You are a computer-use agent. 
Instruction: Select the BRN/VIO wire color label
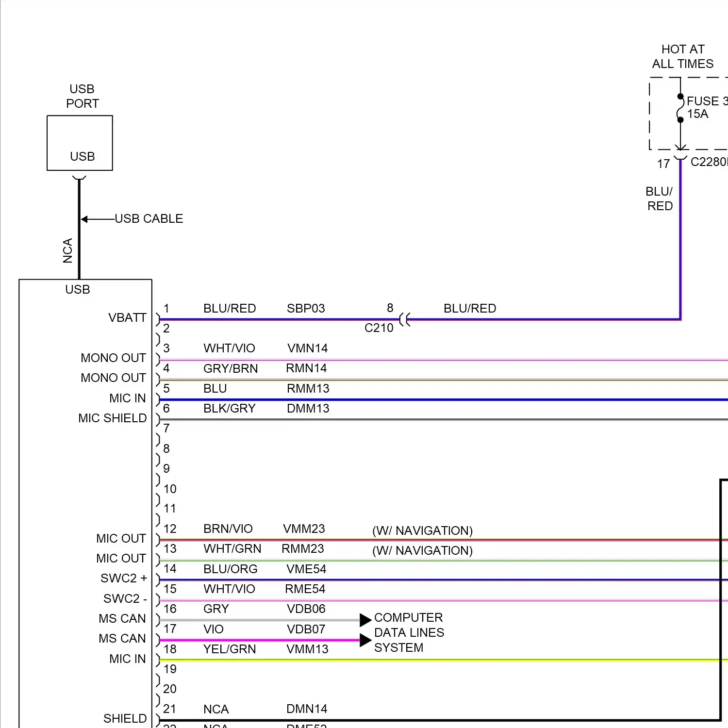pyautogui.click(x=228, y=529)
